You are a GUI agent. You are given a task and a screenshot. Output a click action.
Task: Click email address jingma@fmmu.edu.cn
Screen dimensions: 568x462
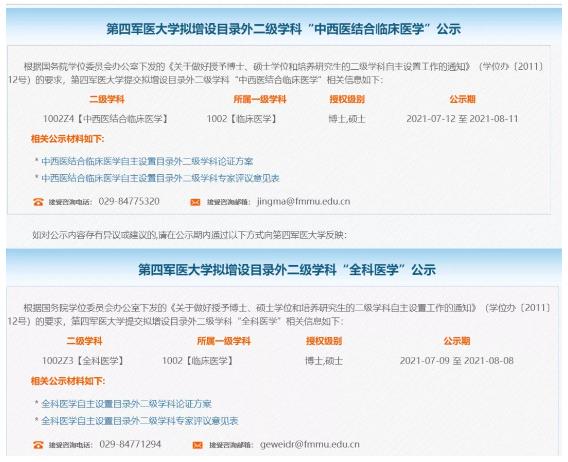click(x=304, y=201)
